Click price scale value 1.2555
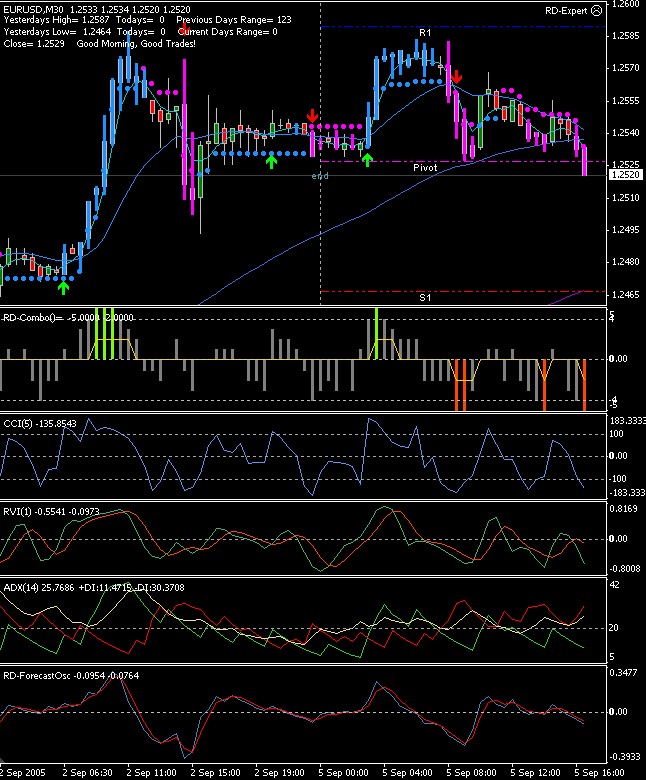This screenshot has height=780, width=646. [626, 100]
